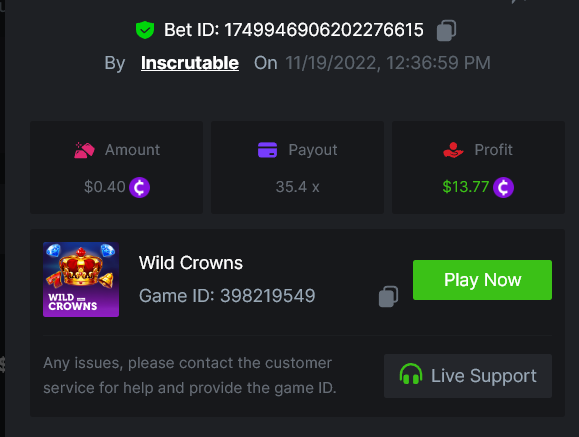
Task: Click the $13.77 profit value
Action: point(466,187)
